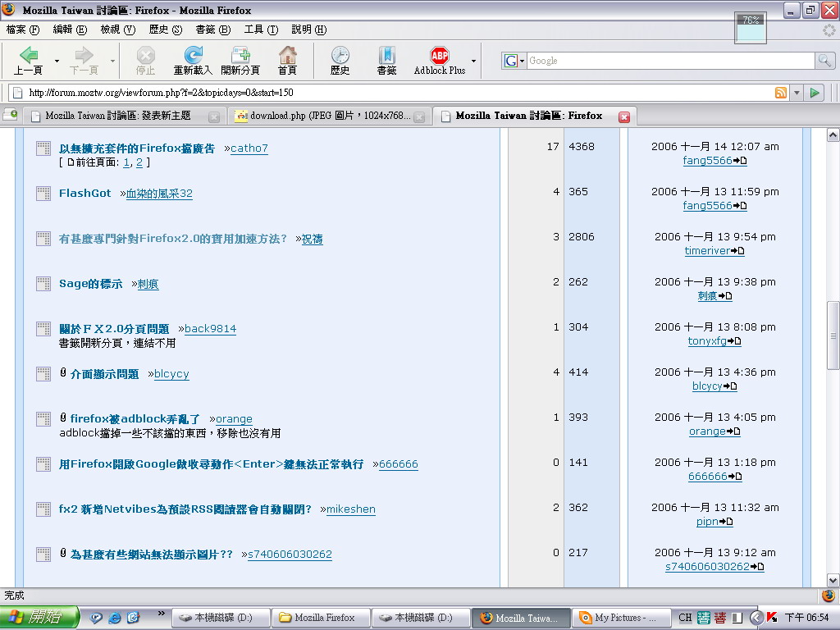
Task: Open Bookmarks (書籤) toolbar icon
Action: [x=386, y=57]
